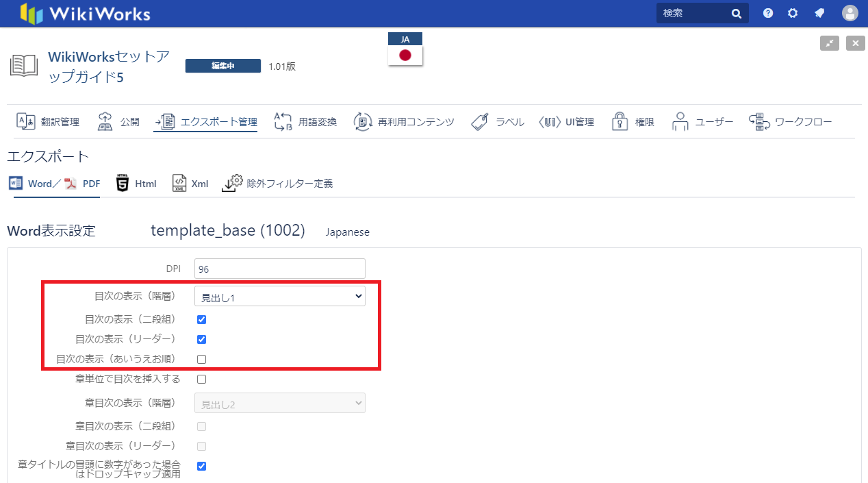Image resolution: width=868 pixels, height=483 pixels.
Task: Click the search magnifier icon
Action: 737,13
